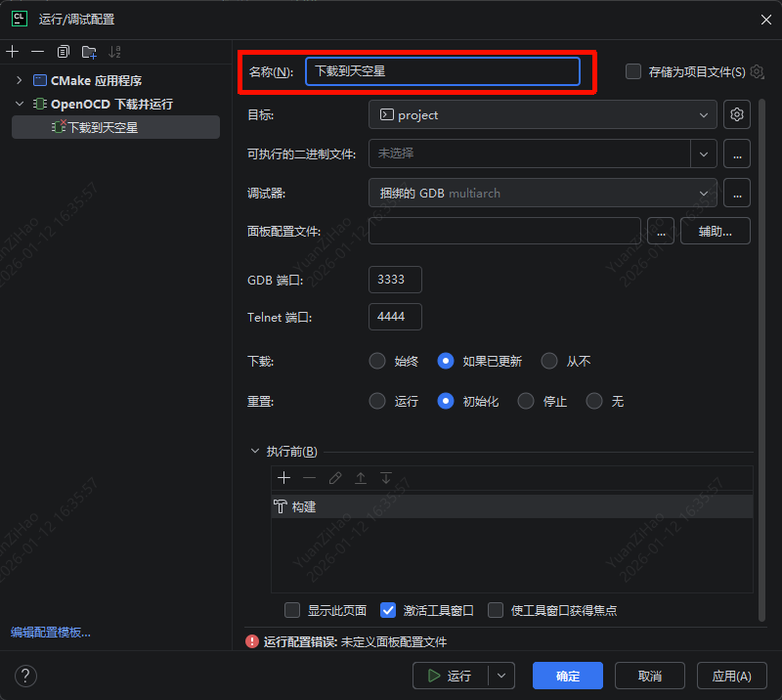Screen dimensions: 782x700
Task: Add a new task under 执行前
Action: tap(283, 478)
